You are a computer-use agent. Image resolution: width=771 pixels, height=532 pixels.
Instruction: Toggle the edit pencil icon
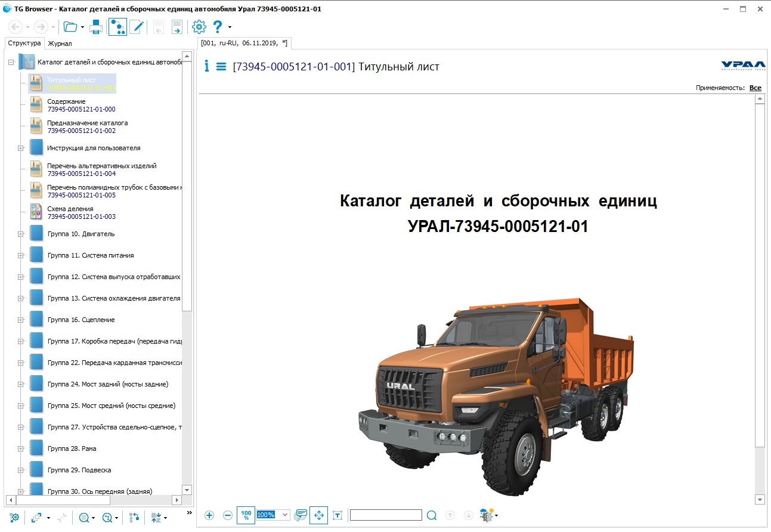click(137, 27)
